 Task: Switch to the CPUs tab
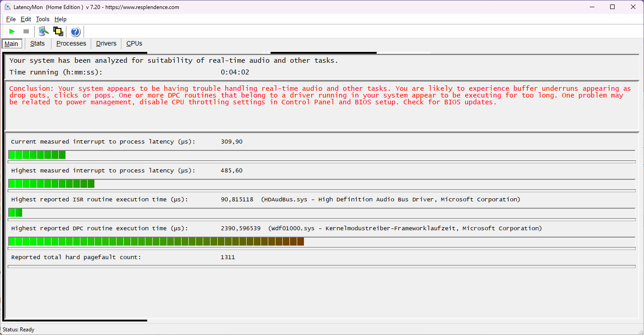(134, 43)
